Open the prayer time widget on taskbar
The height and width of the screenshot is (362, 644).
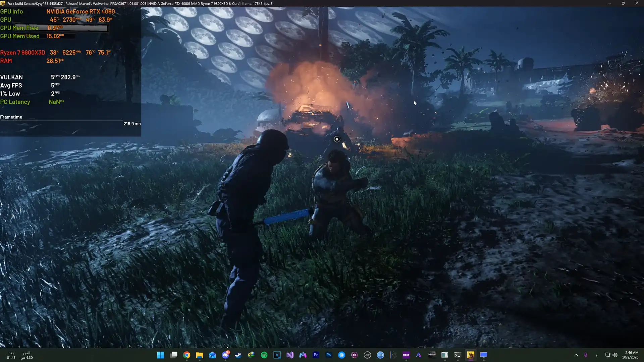point(20,355)
